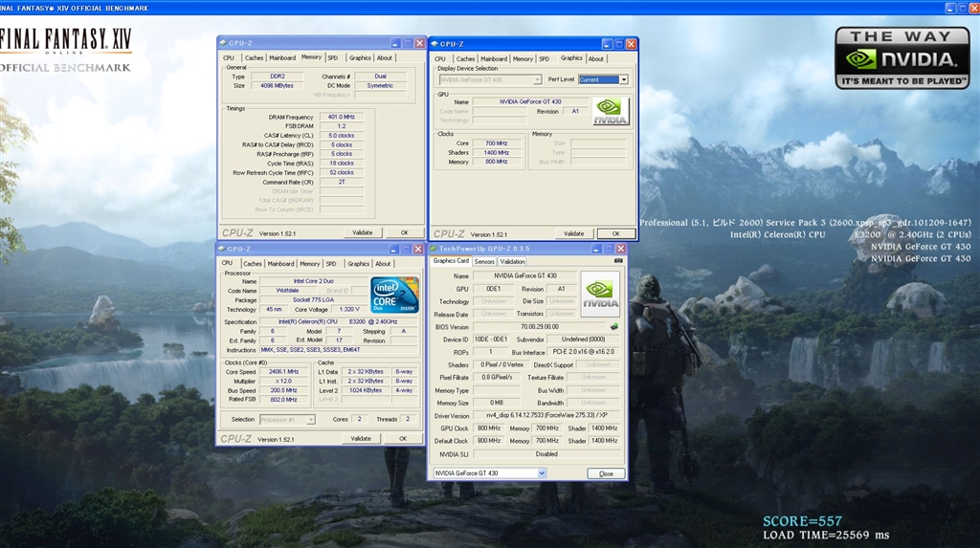980x548 pixels.
Task: Click Validate in CPU-Z Graphics window
Action: 574,233
